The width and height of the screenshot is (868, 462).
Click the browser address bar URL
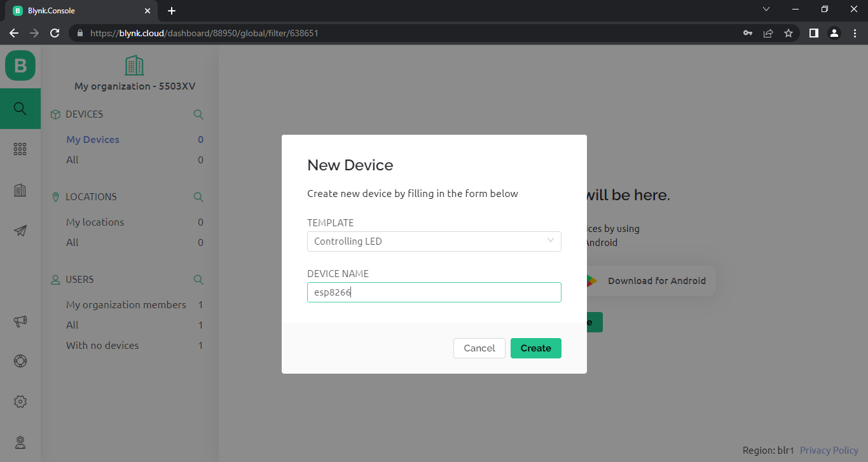204,33
